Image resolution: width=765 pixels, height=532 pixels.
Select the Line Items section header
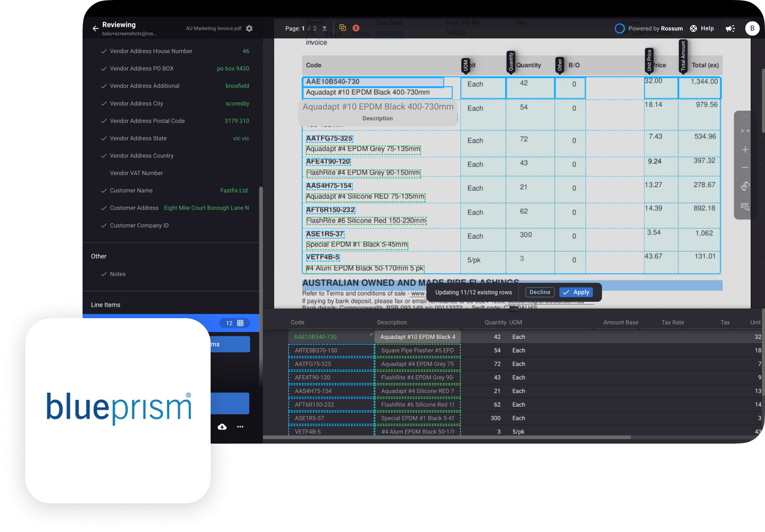tap(106, 305)
